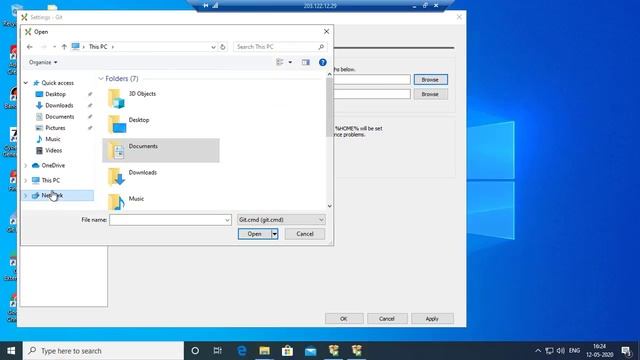Open the notification center icon

tap(627, 351)
